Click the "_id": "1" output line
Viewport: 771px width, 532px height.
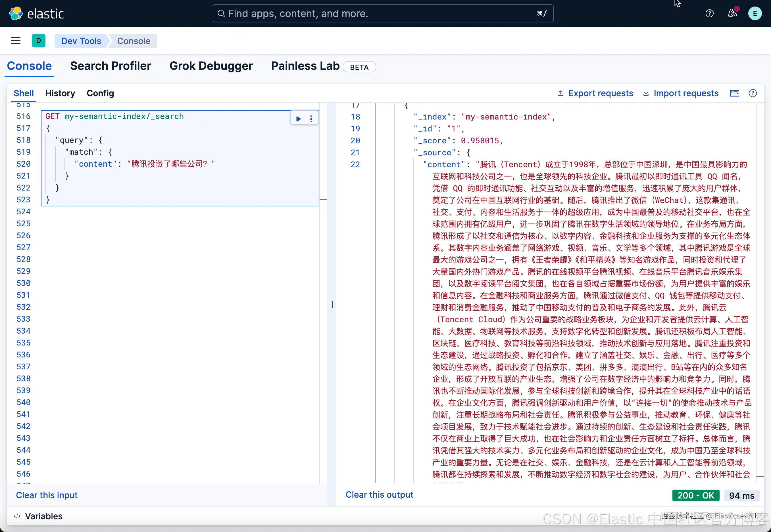pyautogui.click(x=439, y=129)
